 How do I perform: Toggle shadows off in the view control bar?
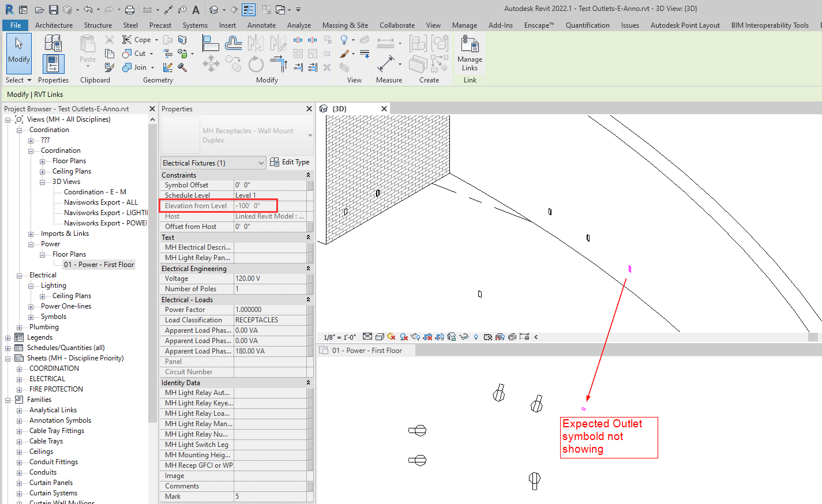[404, 337]
